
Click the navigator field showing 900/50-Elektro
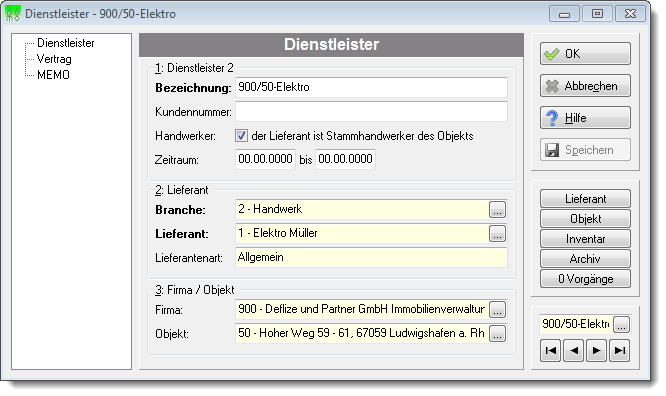(x=576, y=324)
